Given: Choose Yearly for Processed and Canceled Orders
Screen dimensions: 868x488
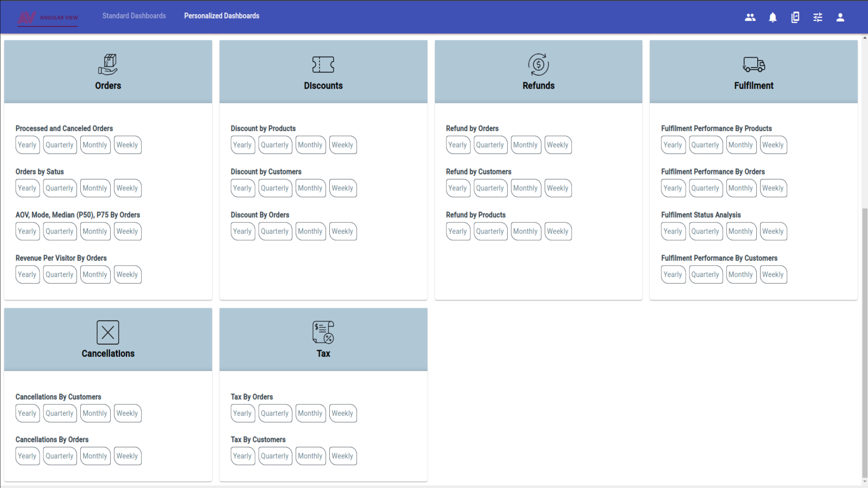Looking at the screenshot, I should (x=27, y=145).
